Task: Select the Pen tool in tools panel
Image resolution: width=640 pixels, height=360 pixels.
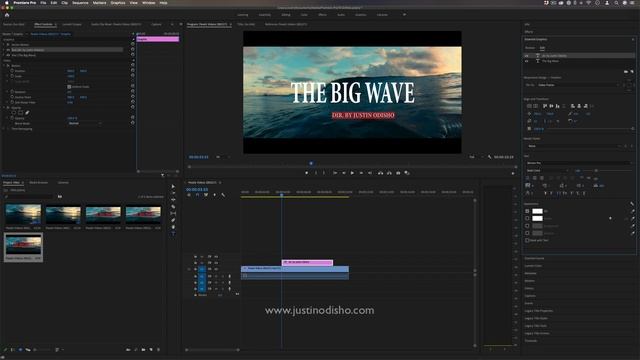Action: click(173, 220)
